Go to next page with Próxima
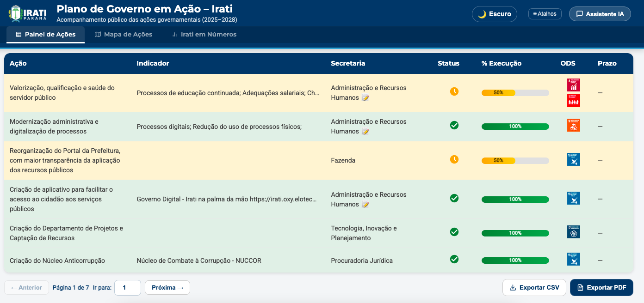This screenshot has width=644, height=303. (x=167, y=287)
